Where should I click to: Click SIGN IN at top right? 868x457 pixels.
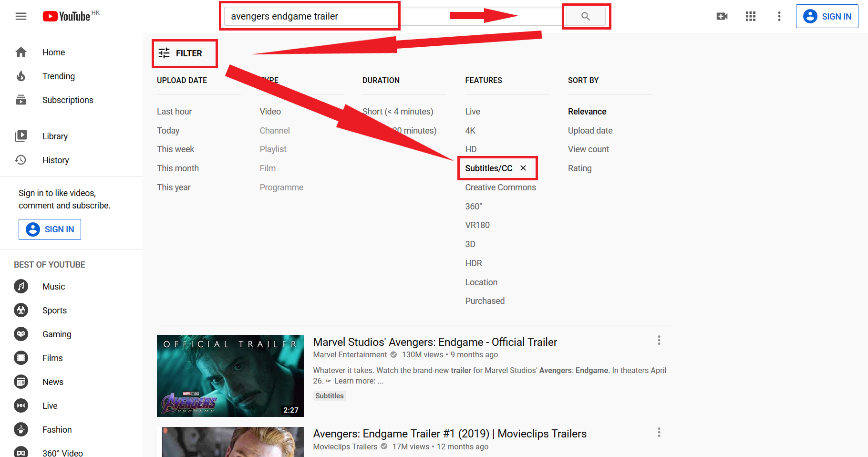click(827, 16)
